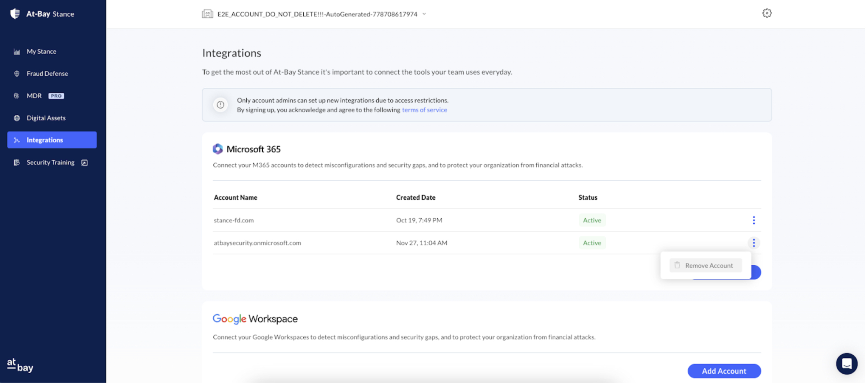Open the chat support bubble
868x383 pixels.
[846, 364]
